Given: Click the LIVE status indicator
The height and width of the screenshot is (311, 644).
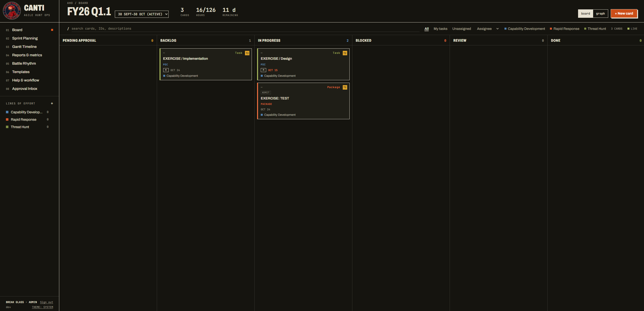Looking at the screenshot, I should [632, 29].
